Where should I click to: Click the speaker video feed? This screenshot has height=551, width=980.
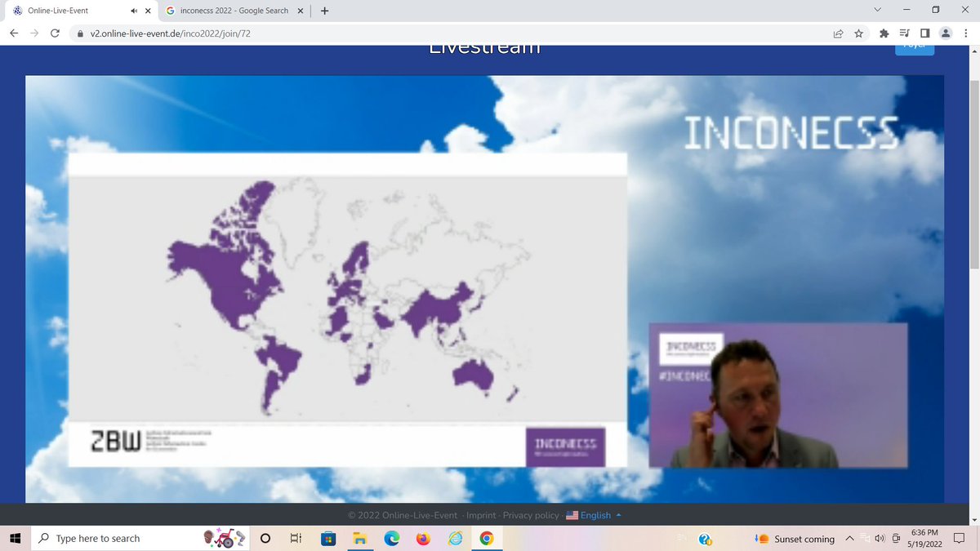(777, 395)
